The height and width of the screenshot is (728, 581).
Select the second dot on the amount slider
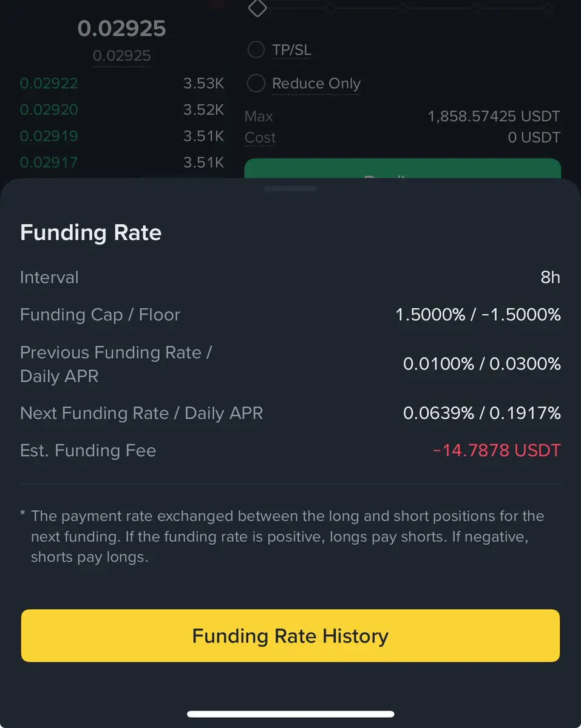point(330,8)
